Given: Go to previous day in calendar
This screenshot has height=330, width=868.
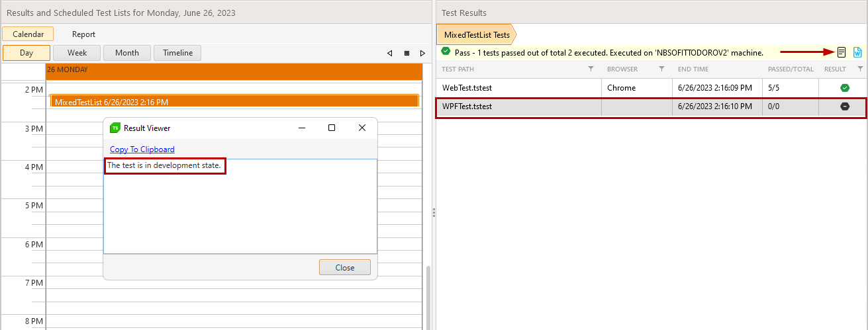Looking at the screenshot, I should (389, 53).
